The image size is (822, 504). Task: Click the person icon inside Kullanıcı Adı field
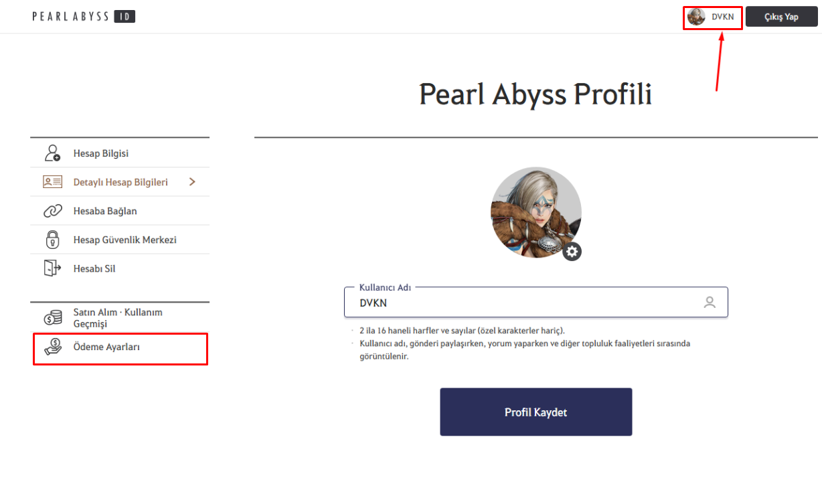[710, 303]
